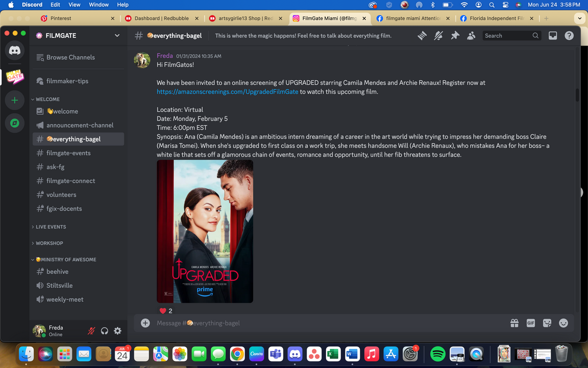Expand the LIVE EVENTS category
The width and height of the screenshot is (588, 368).
click(51, 227)
